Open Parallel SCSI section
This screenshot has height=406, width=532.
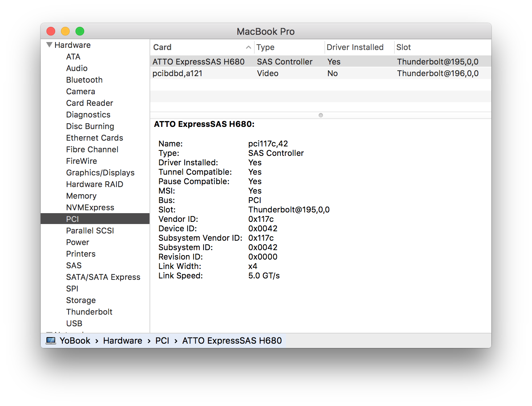(x=90, y=231)
